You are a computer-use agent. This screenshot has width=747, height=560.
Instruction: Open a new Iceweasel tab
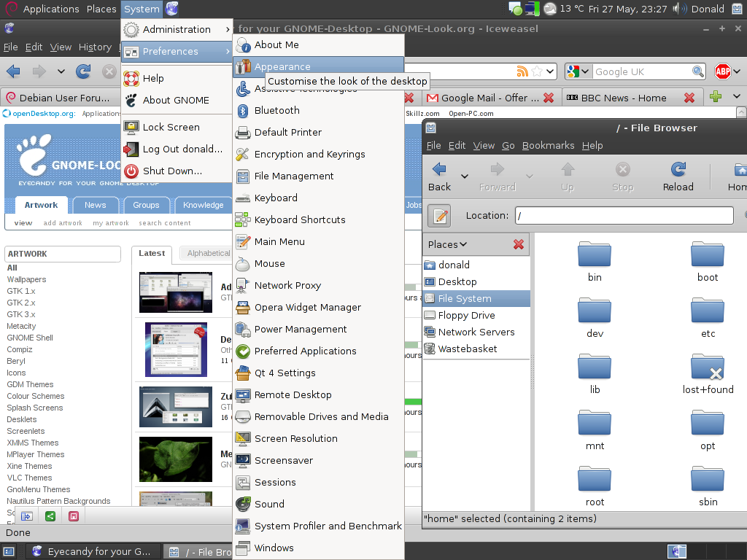tap(715, 97)
